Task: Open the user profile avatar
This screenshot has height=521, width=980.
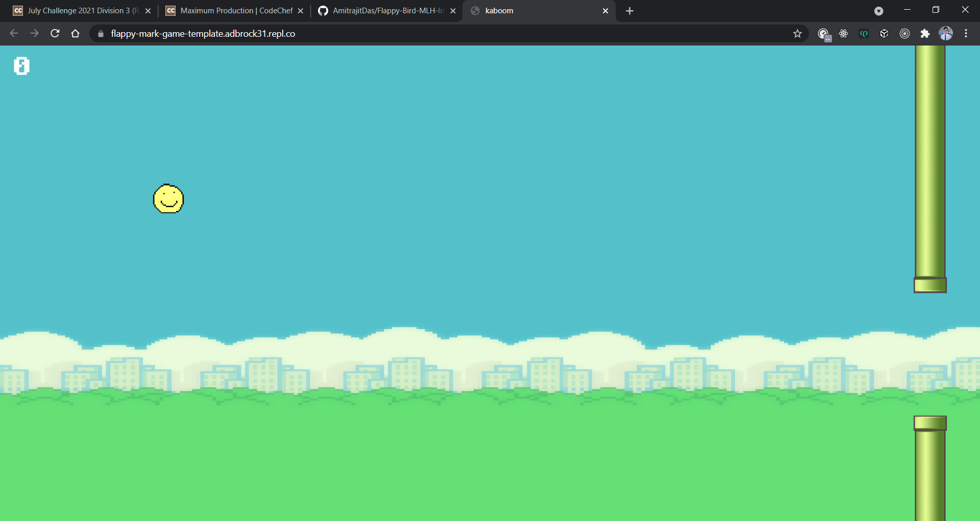Action: 946,34
